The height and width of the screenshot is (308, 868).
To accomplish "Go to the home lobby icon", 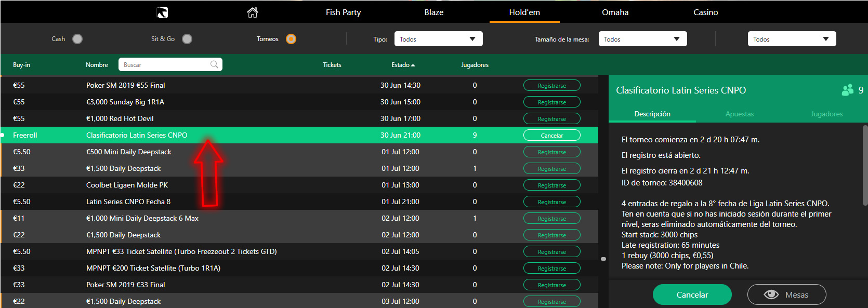I will pyautogui.click(x=253, y=12).
